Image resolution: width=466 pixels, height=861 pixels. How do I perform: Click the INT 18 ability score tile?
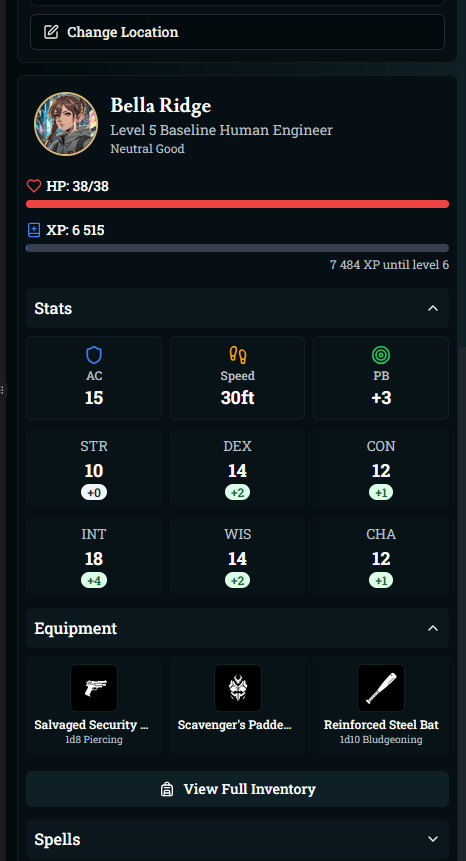[94, 556]
